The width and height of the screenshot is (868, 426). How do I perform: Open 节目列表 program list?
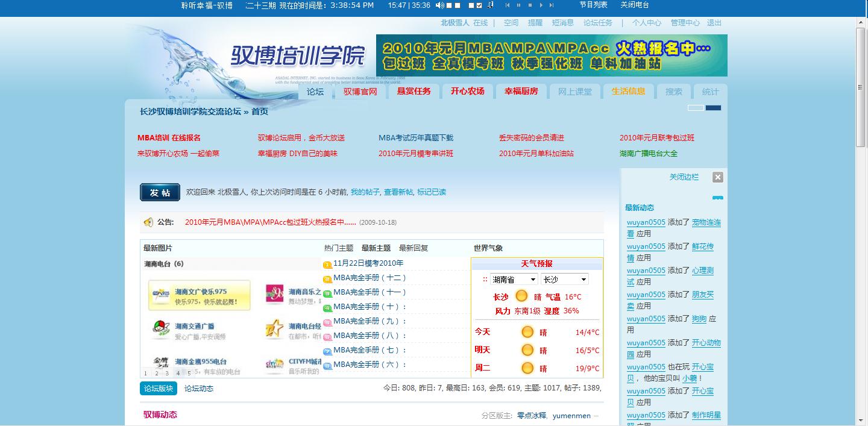click(x=594, y=5)
